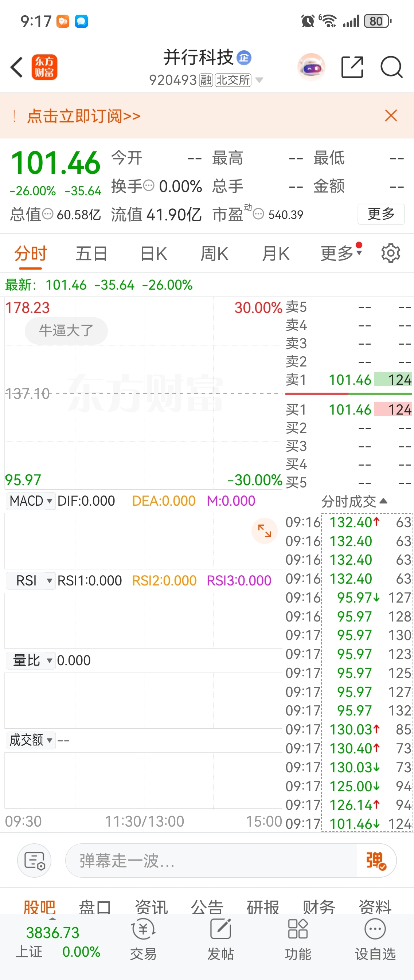Expand the stock code 920493 dropdown arrow
This screenshot has height=980, width=414.
pyautogui.click(x=259, y=80)
